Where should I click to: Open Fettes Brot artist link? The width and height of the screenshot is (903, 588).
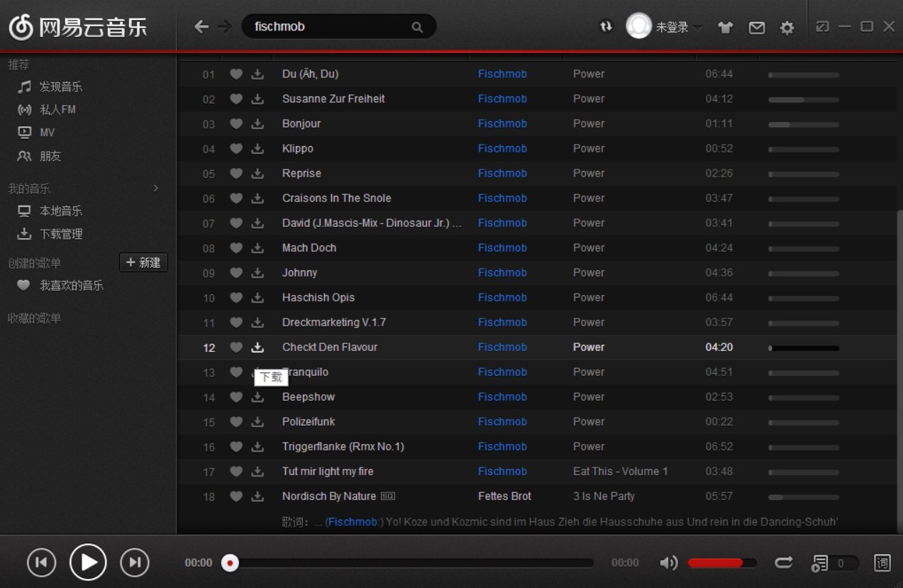(x=504, y=496)
